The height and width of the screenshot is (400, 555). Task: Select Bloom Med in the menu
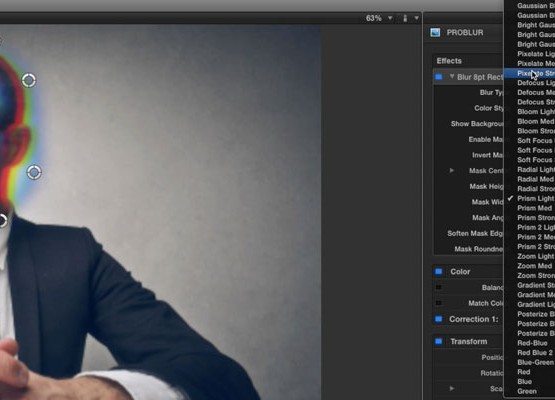[x=536, y=121]
